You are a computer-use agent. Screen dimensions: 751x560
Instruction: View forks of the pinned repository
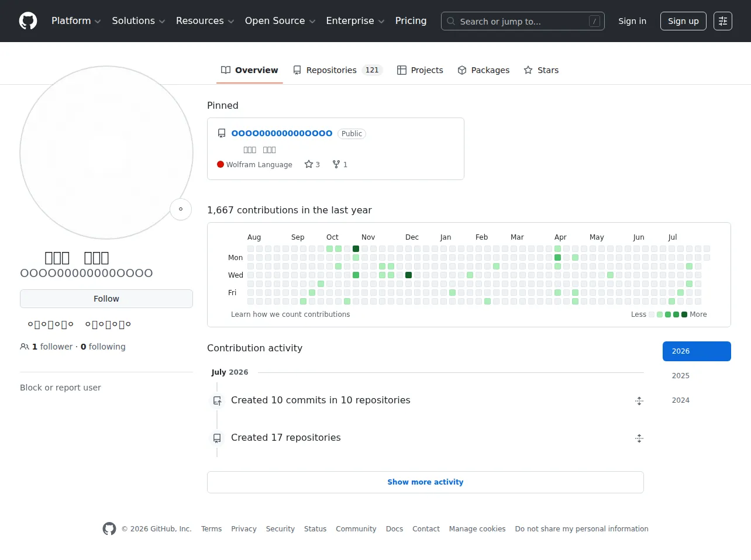pyautogui.click(x=340, y=164)
